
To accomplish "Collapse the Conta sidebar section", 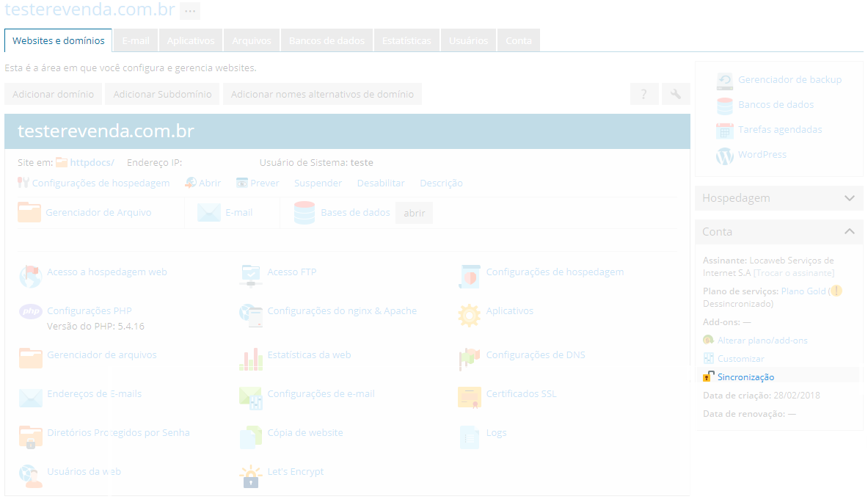I will [x=779, y=232].
